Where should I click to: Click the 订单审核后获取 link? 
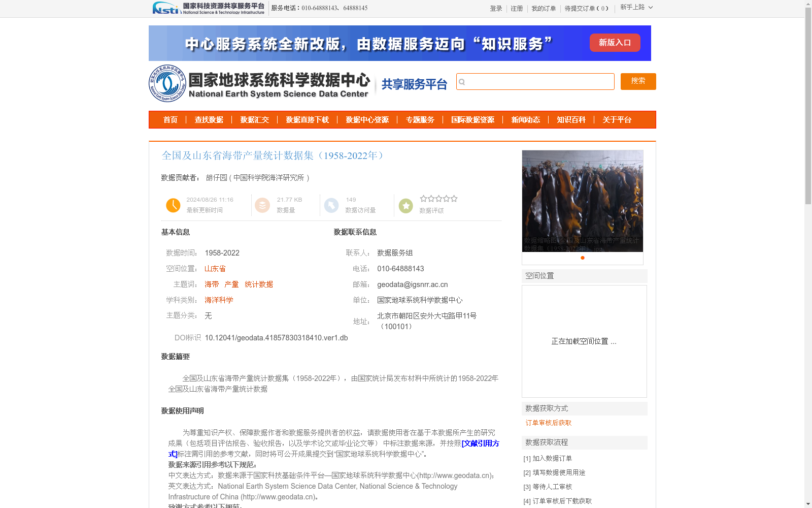point(549,423)
